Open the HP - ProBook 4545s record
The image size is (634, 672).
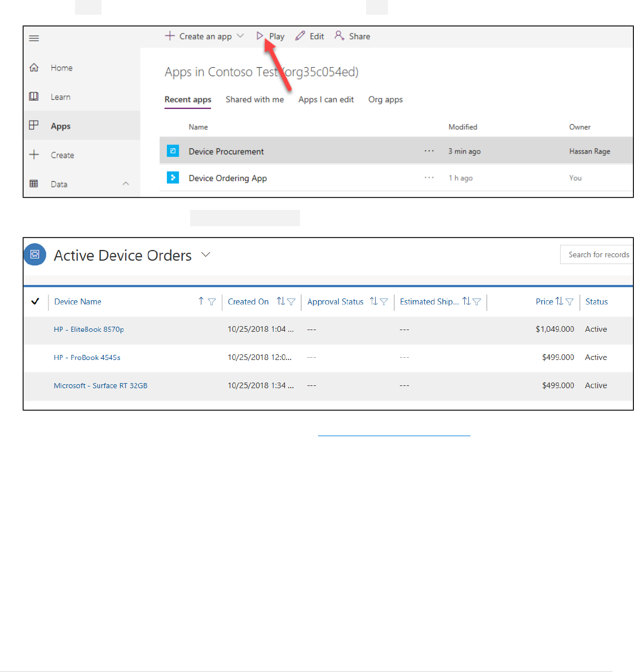click(87, 357)
